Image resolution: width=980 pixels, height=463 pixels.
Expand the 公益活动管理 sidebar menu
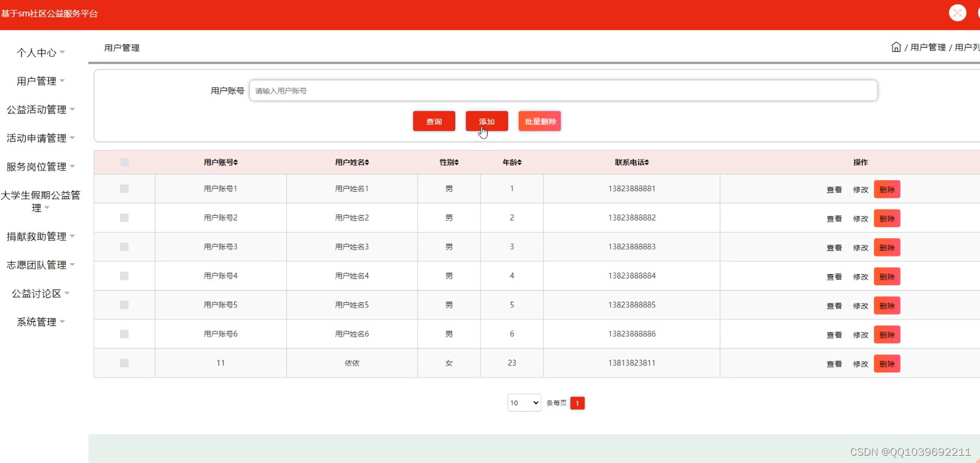click(41, 110)
